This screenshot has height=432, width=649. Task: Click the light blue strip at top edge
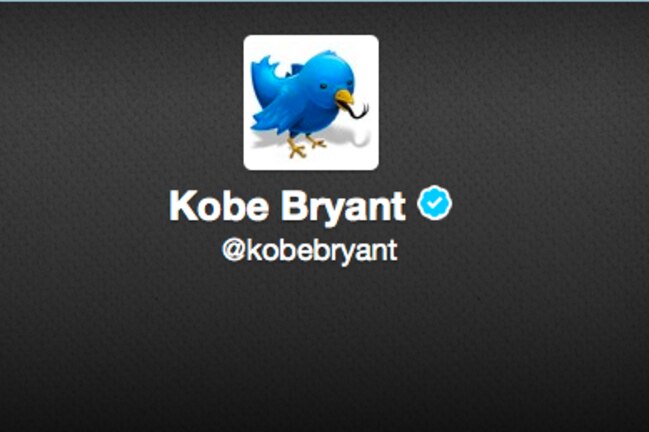324,1
